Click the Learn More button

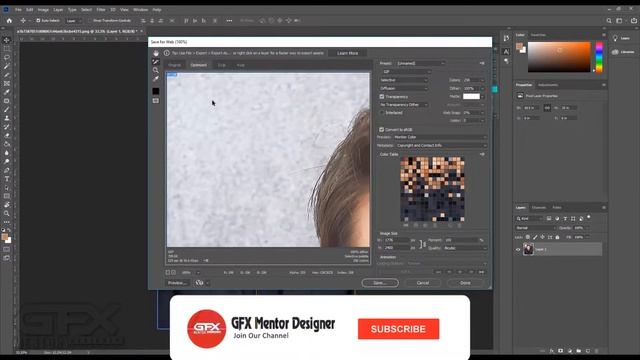tap(347, 53)
